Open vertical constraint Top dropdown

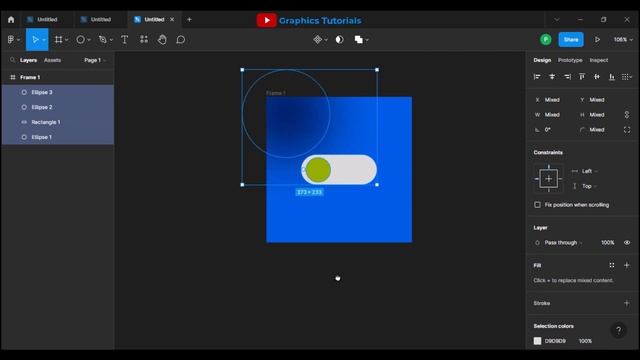589,186
